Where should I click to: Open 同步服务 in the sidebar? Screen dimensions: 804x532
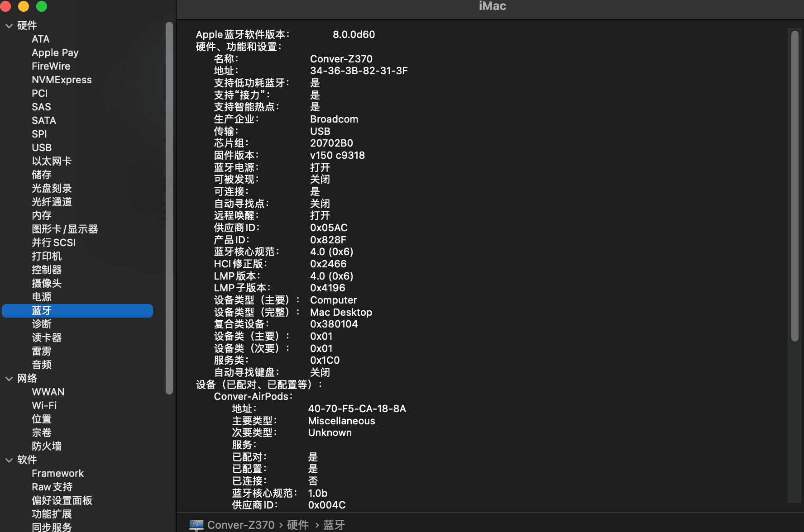[x=52, y=527]
